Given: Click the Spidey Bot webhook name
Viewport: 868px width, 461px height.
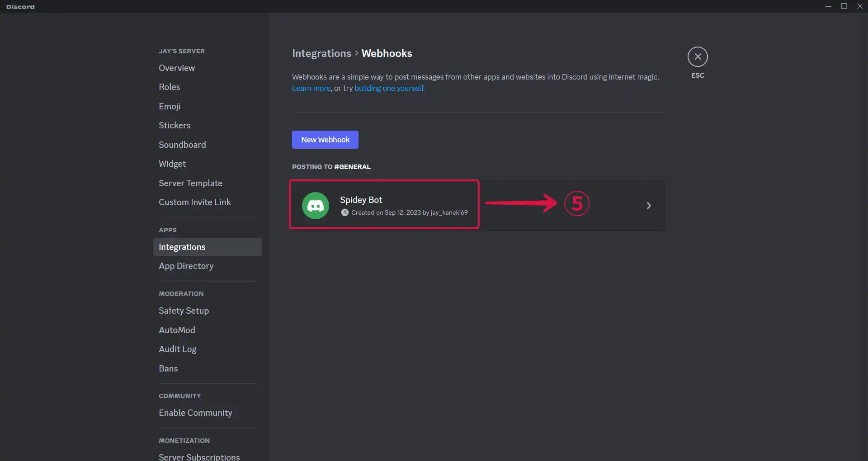Looking at the screenshot, I should [x=361, y=200].
